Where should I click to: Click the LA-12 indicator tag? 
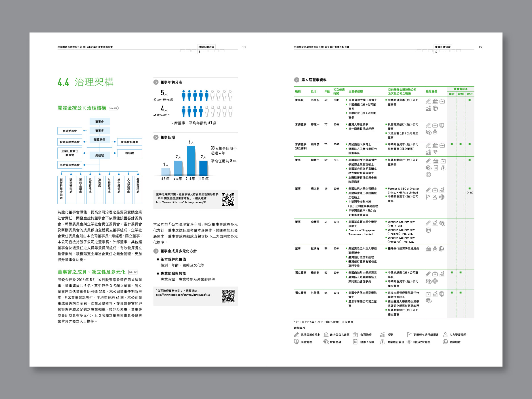(133, 272)
